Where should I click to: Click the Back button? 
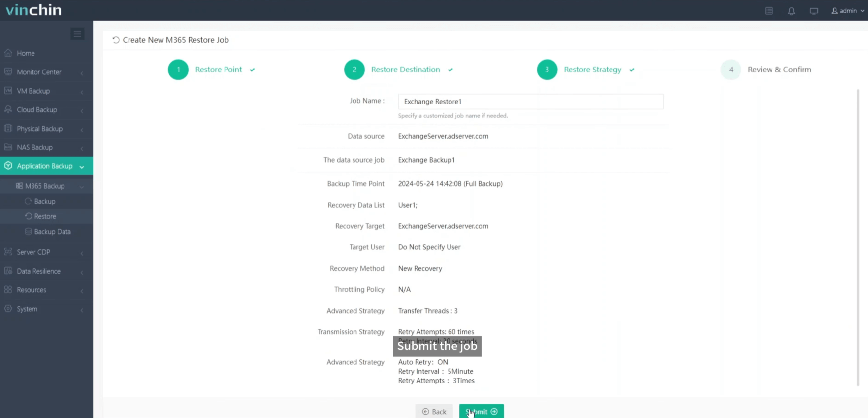434,411
